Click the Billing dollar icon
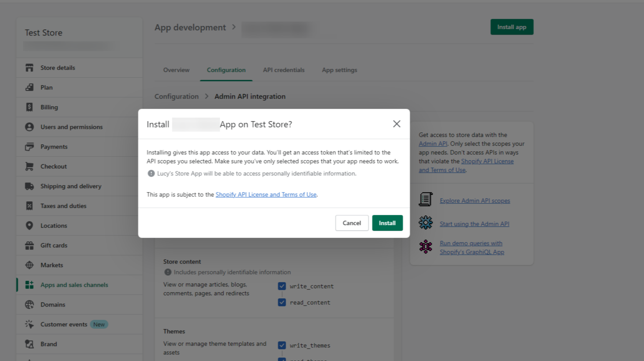 [29, 107]
